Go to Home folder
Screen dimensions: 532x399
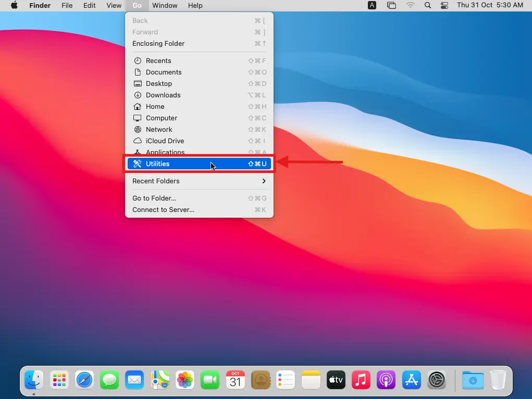199,107
